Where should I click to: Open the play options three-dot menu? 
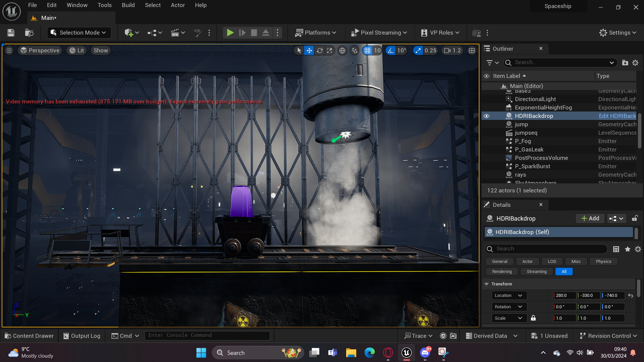pos(277,33)
